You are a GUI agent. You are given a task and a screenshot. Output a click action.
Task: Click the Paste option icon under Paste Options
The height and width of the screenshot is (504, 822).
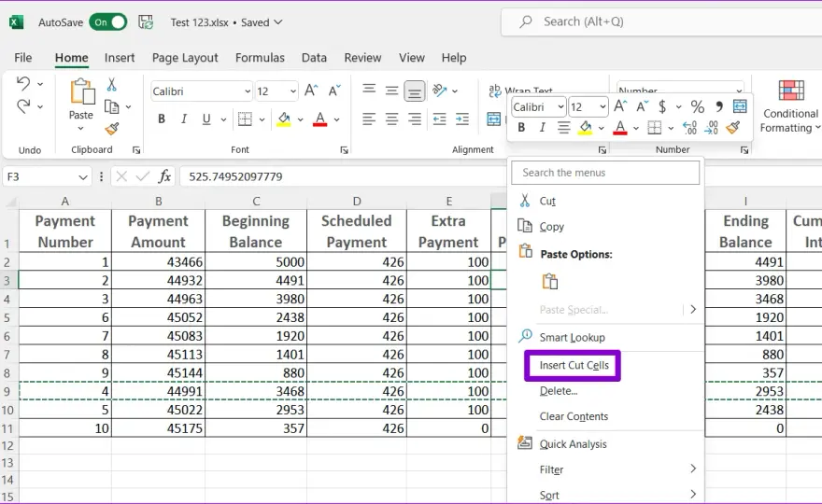pyautogui.click(x=549, y=281)
